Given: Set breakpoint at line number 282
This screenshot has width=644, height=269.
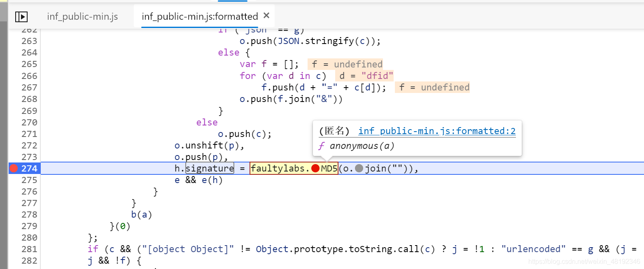Looking at the screenshot, I should [29, 260].
